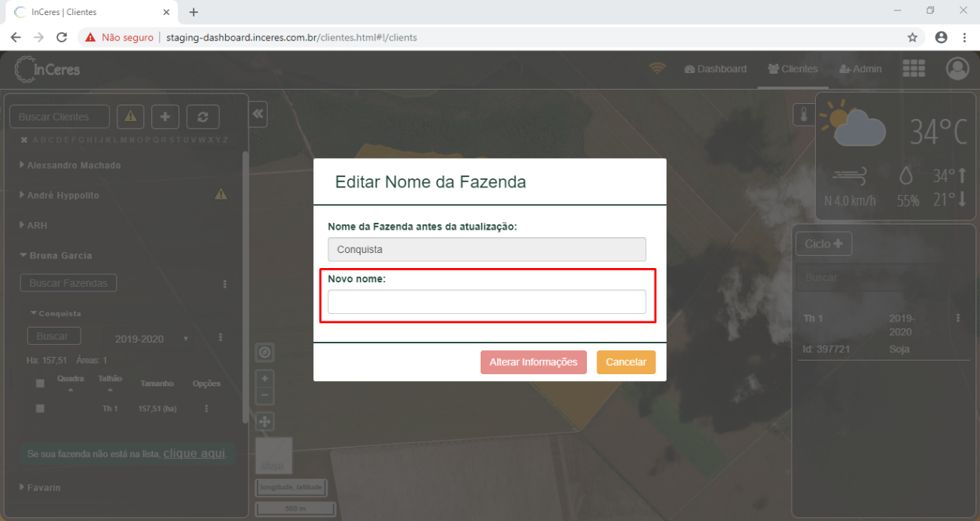Viewport: 980px width, 521px height.
Task: Open the Admin menu item
Action: click(859, 69)
